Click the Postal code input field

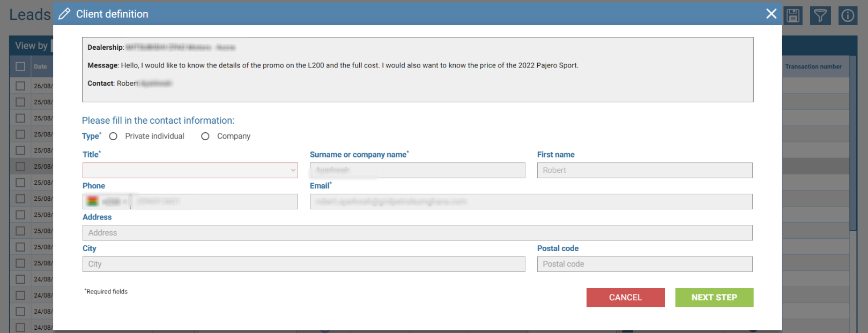(x=644, y=264)
